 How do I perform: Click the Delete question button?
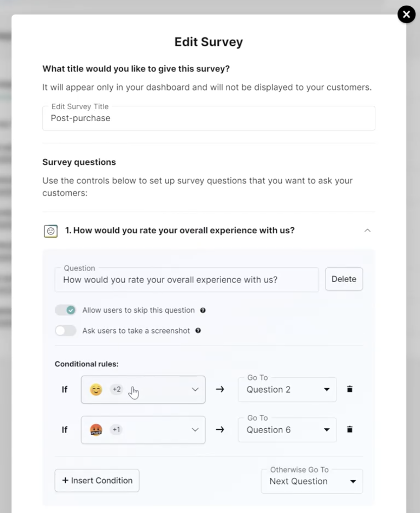point(344,279)
